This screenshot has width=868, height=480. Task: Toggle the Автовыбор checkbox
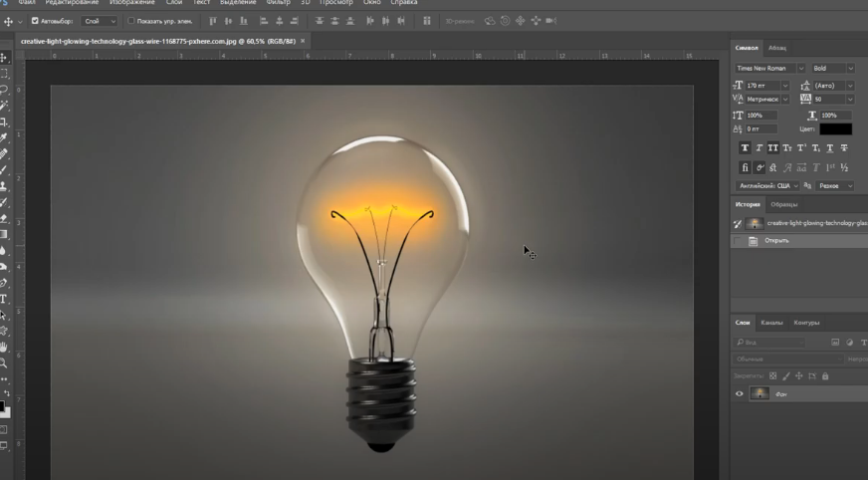(35, 21)
